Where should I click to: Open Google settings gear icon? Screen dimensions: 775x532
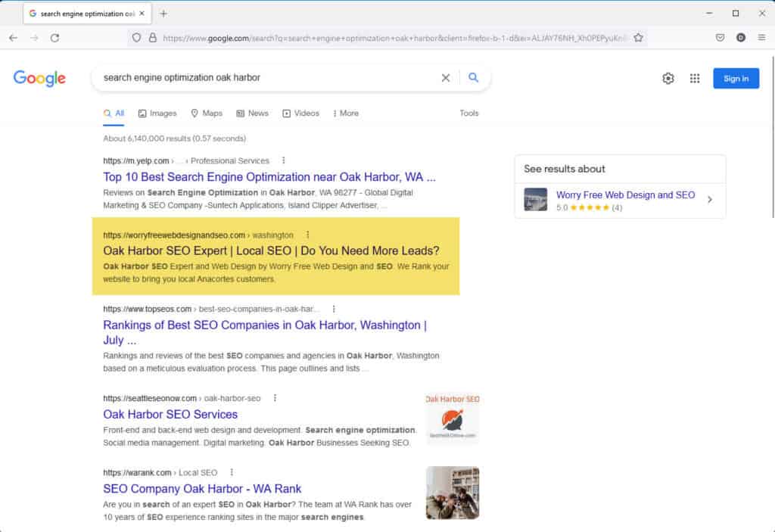(x=668, y=78)
